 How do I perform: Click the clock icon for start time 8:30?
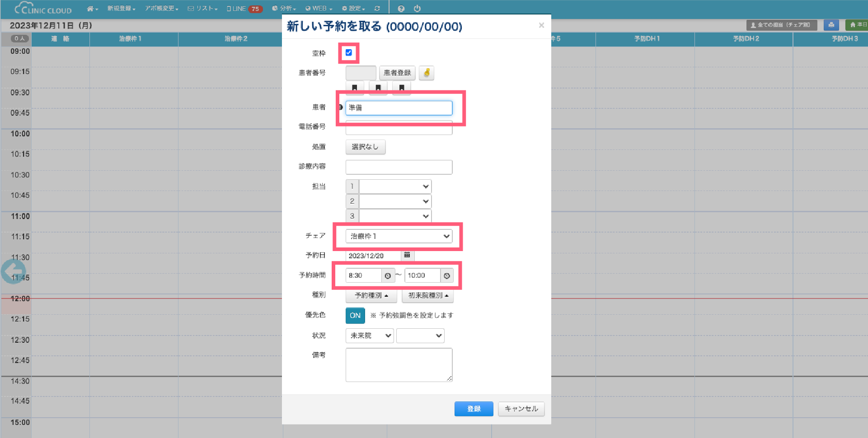point(388,275)
